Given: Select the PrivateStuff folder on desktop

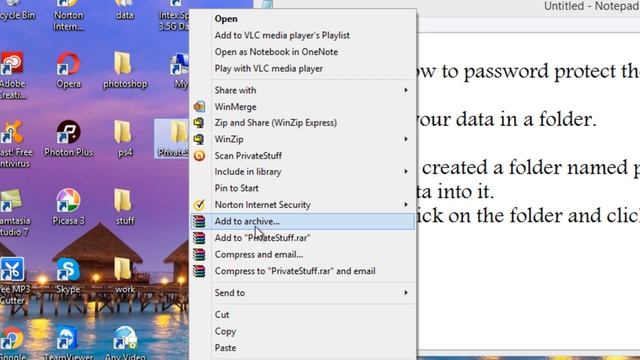Looking at the screenshot, I should pyautogui.click(x=172, y=139).
